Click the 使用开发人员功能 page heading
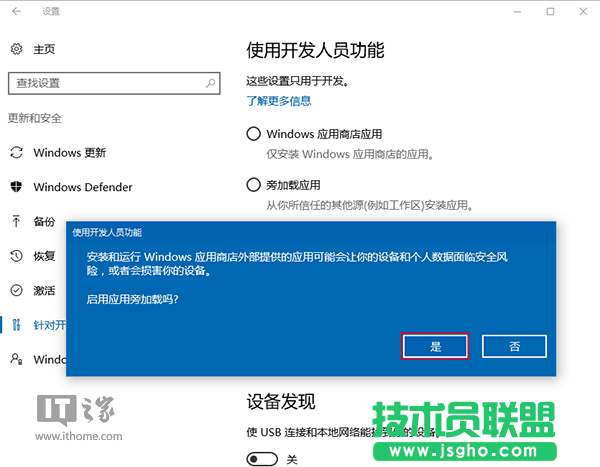 (x=315, y=51)
